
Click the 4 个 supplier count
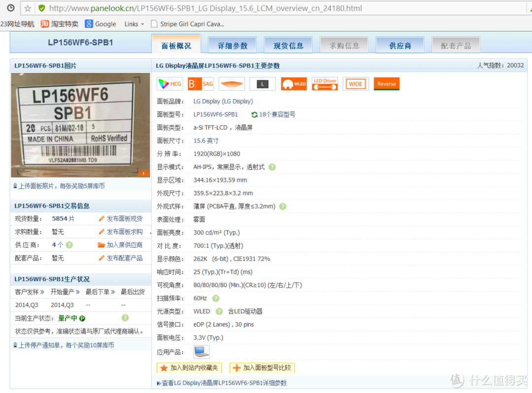pos(58,245)
